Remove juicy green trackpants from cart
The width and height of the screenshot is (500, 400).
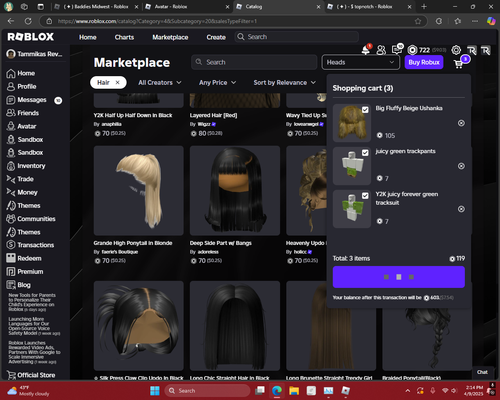[x=461, y=166]
